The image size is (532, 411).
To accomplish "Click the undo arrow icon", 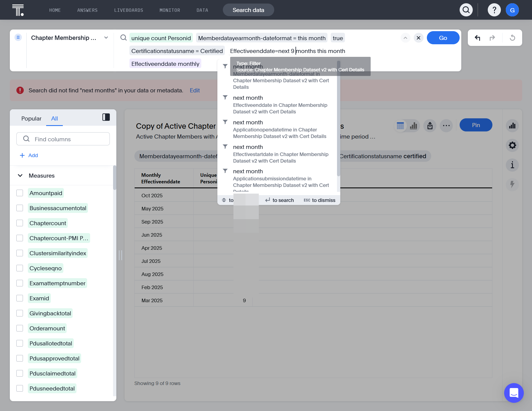I will click(477, 38).
